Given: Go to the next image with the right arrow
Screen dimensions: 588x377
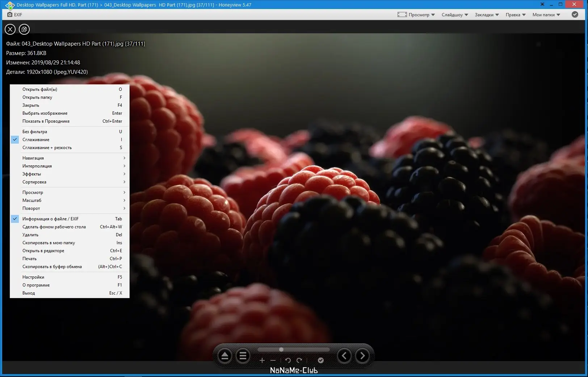Looking at the screenshot, I should 362,356.
